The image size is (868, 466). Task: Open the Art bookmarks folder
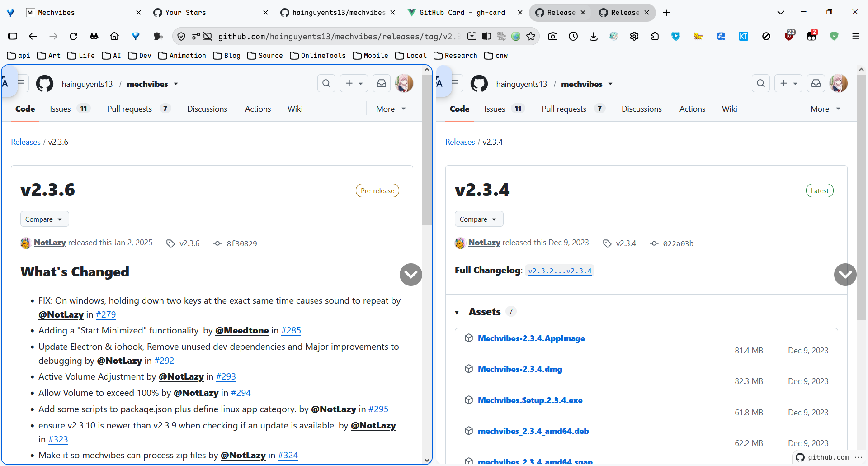tap(49, 56)
